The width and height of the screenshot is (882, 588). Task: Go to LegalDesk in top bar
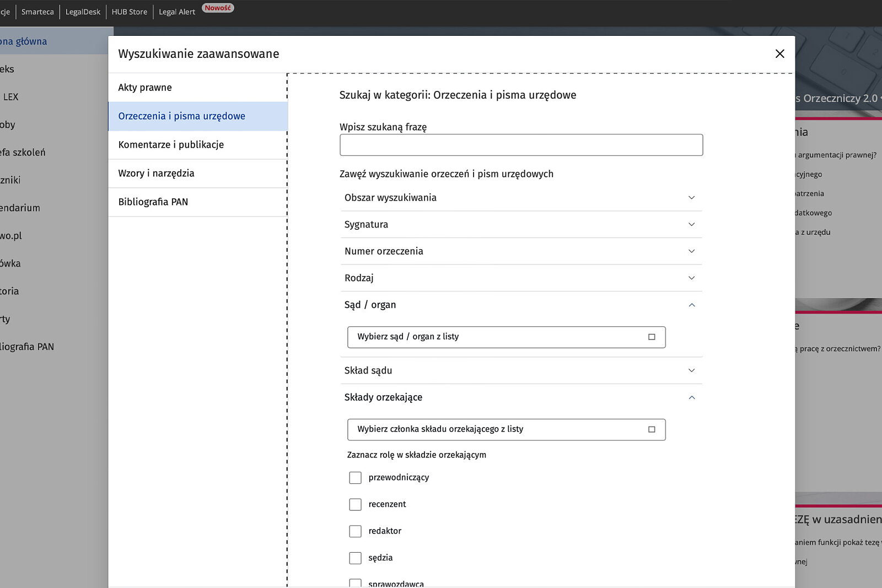[83, 12]
